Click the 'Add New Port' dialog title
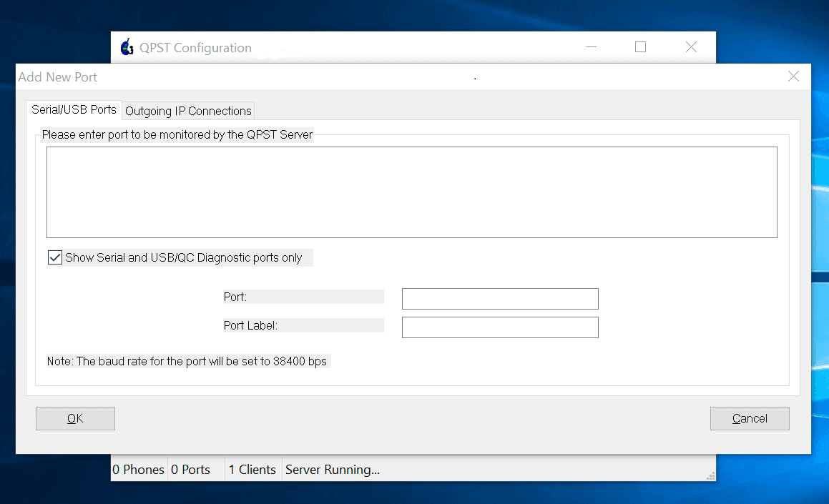 coord(58,77)
